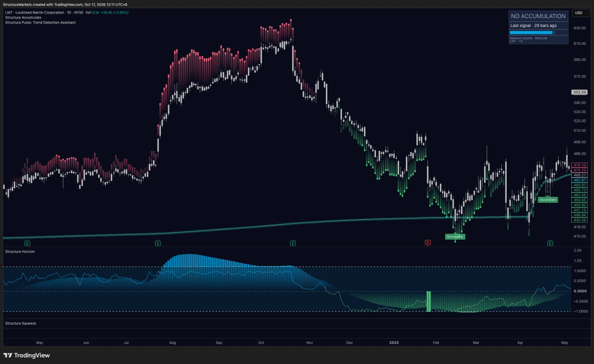Open the TradingView logo link
This screenshot has height=364, width=594.
(27, 355)
